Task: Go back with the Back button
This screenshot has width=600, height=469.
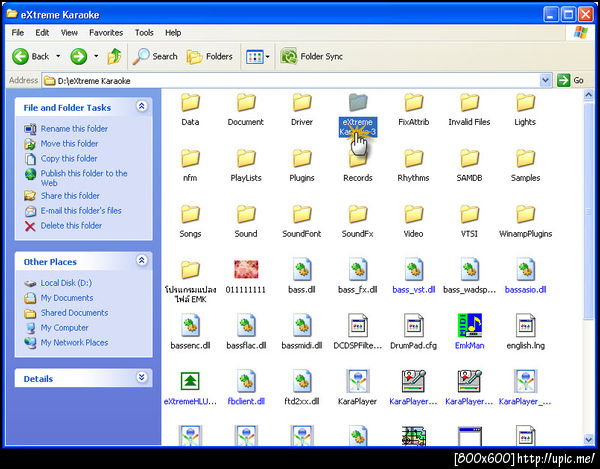Action: [30, 57]
